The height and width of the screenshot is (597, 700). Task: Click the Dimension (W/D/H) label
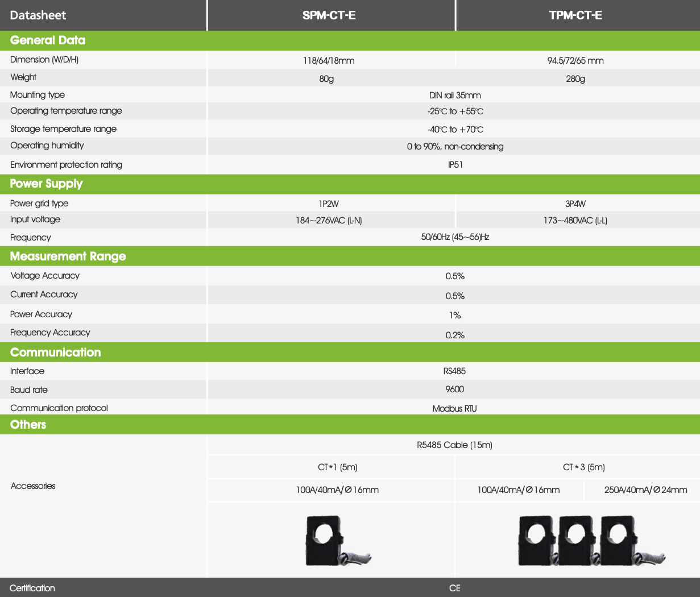pos(44,60)
